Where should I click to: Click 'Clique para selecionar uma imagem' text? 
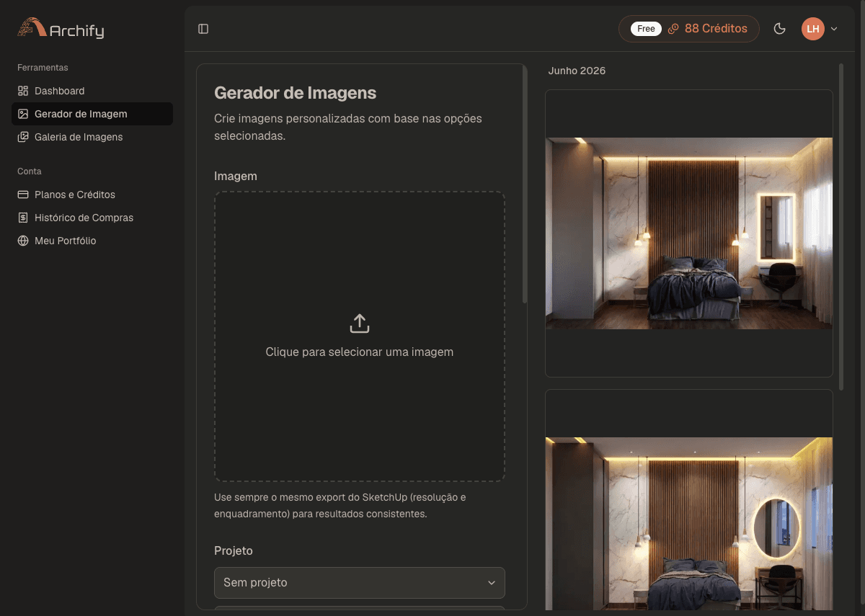click(x=360, y=352)
